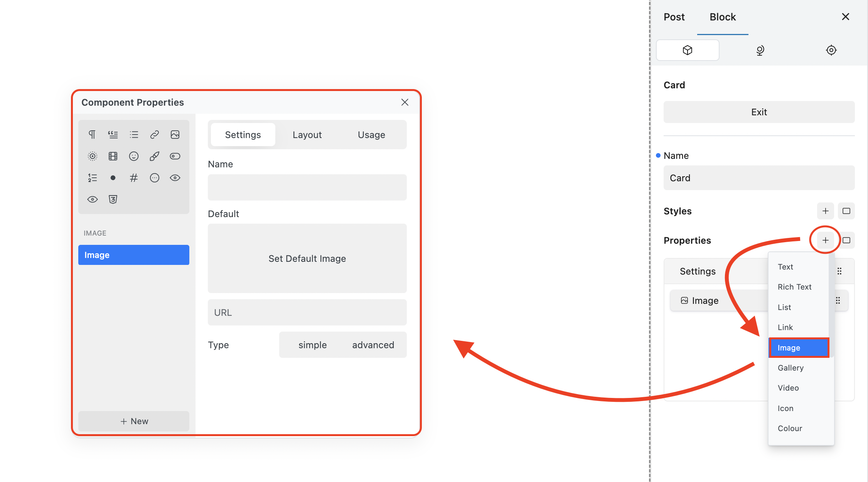
Task: Select the numbered list property icon
Action: coord(92,178)
